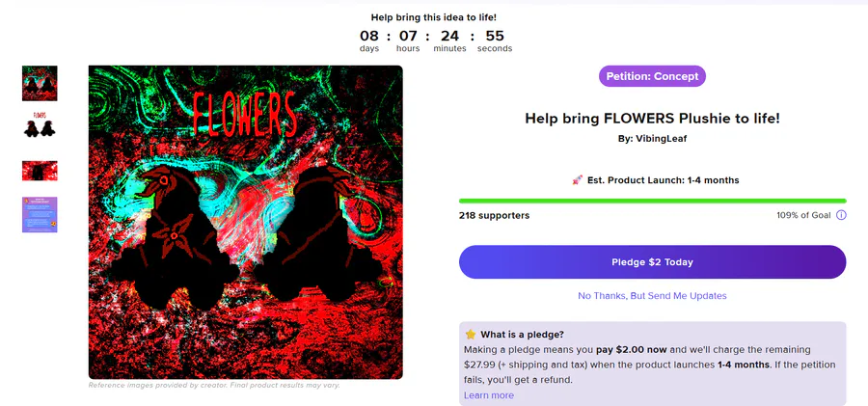This screenshot has width=868, height=406.
Task: Click the days value in countdown timer
Action: coord(369,36)
